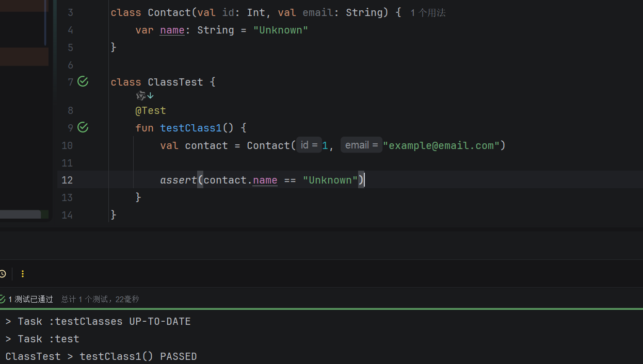Click the "1 测试已通过" status label
Image resolution: width=643 pixels, height=364 pixels.
[x=31, y=299]
